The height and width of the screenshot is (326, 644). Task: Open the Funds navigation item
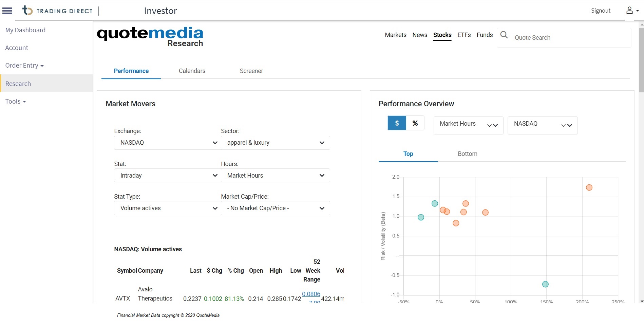485,35
